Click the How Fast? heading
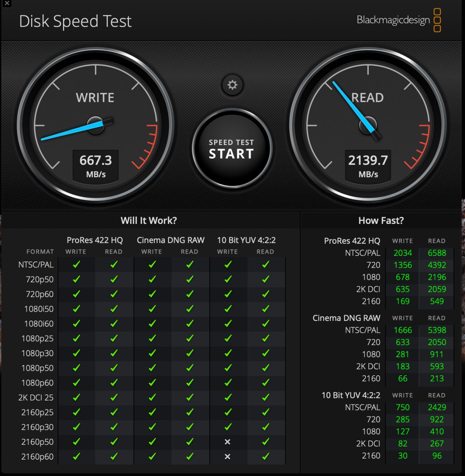Screen dimensions: 465x476 (381, 221)
